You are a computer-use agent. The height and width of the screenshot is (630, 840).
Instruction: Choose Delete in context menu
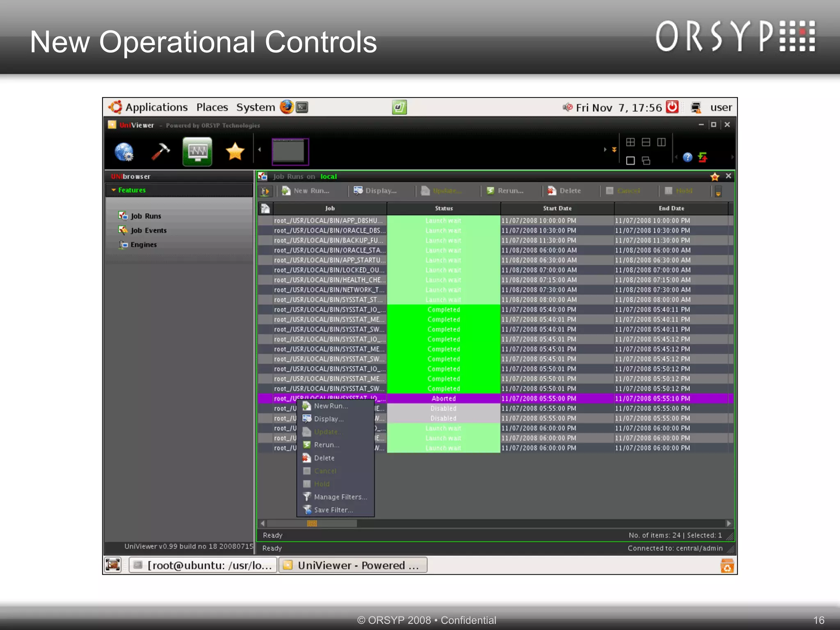(336, 458)
